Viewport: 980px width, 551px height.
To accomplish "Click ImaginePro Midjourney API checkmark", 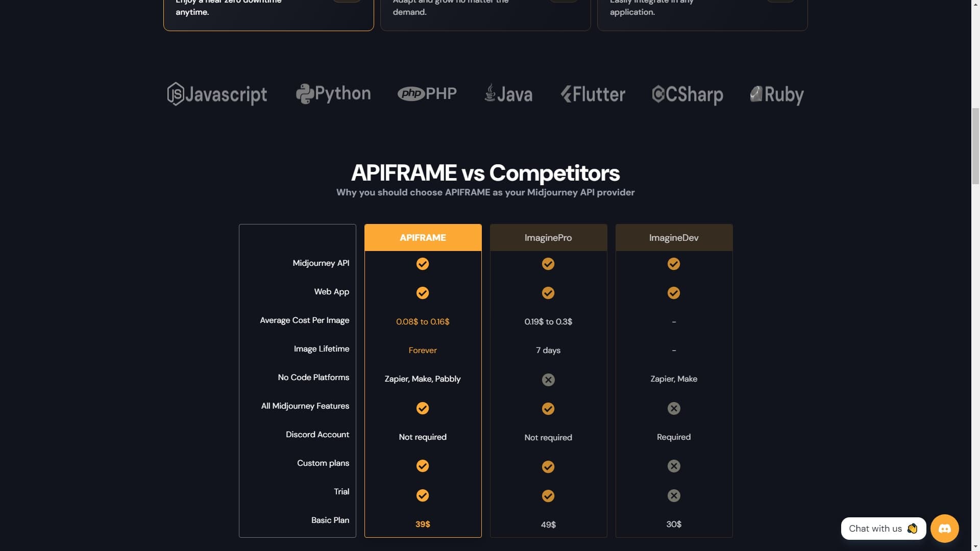I will click(x=548, y=264).
